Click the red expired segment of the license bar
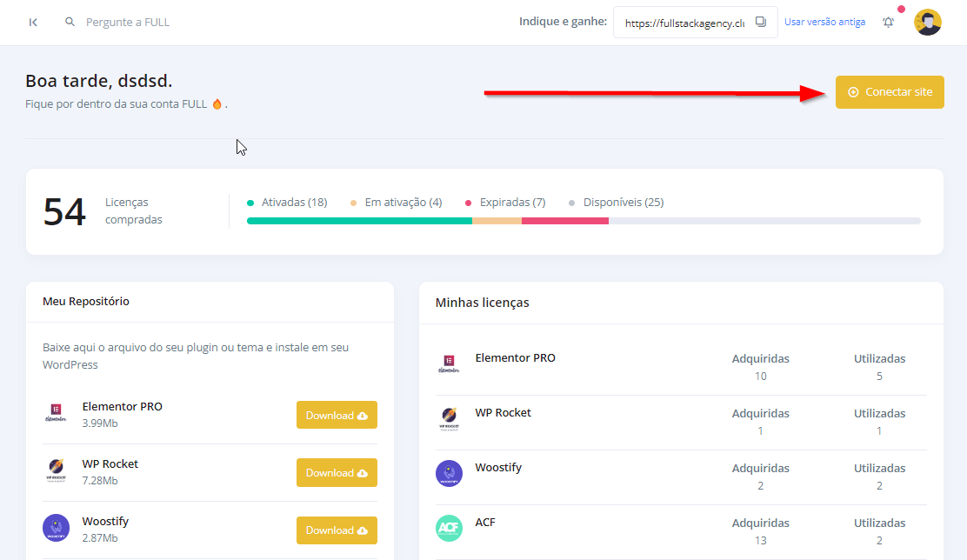The width and height of the screenshot is (967, 560). click(565, 221)
